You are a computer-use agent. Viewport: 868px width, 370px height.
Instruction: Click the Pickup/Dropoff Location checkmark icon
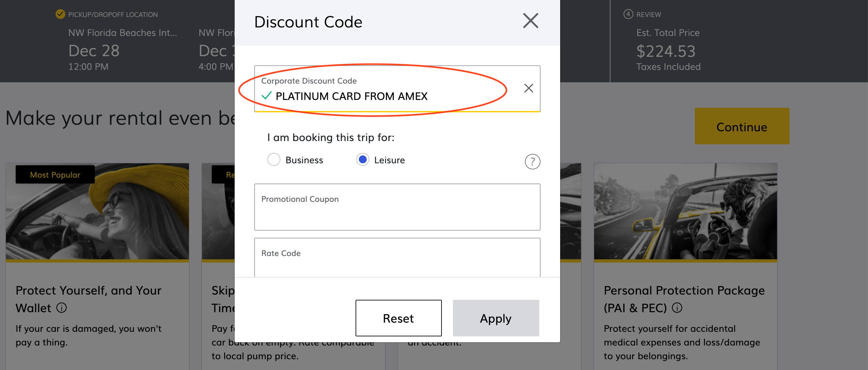pos(60,14)
